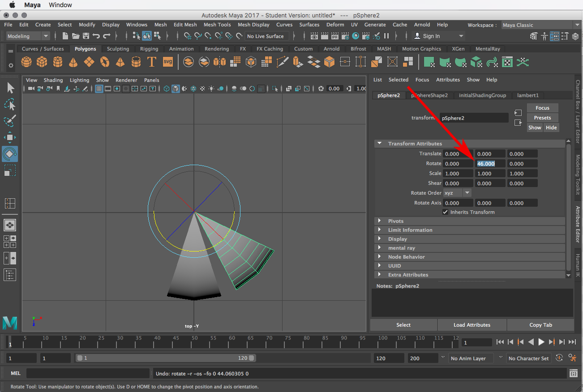
Task: Create a polygon cube from the shelf
Action: pos(42,62)
